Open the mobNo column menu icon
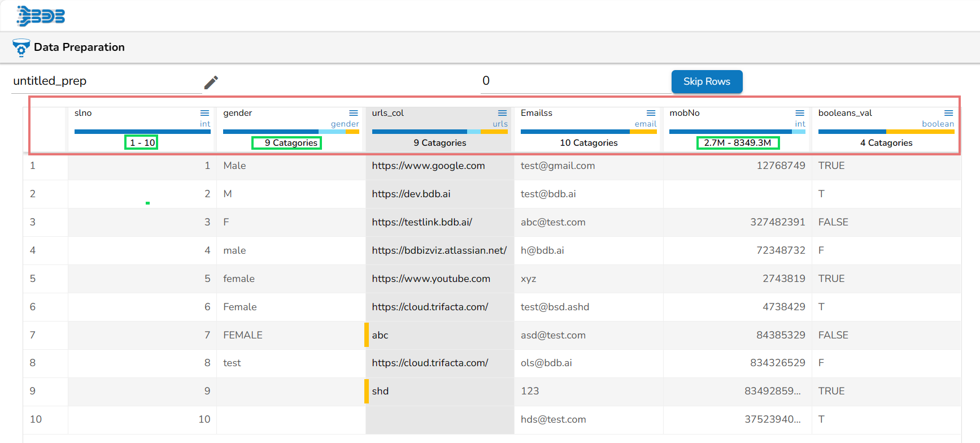This screenshot has height=443, width=980. tap(800, 114)
